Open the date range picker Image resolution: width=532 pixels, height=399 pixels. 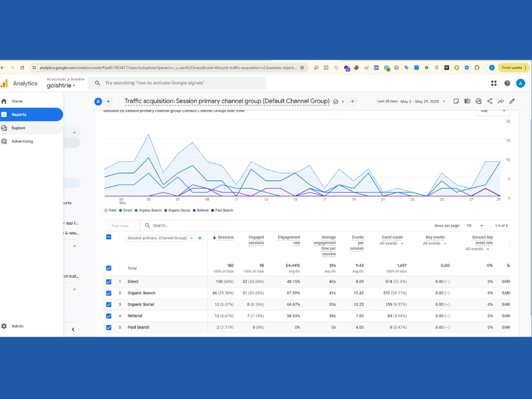(411, 101)
